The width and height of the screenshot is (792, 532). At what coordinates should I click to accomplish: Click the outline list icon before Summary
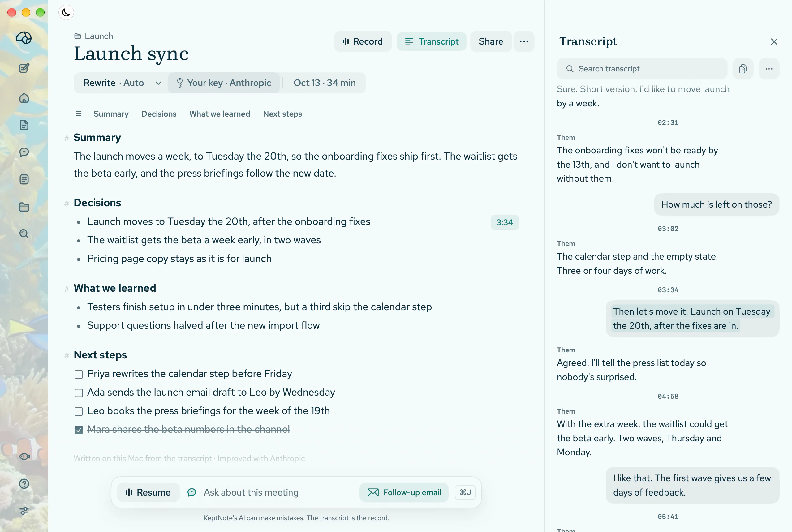(78, 114)
